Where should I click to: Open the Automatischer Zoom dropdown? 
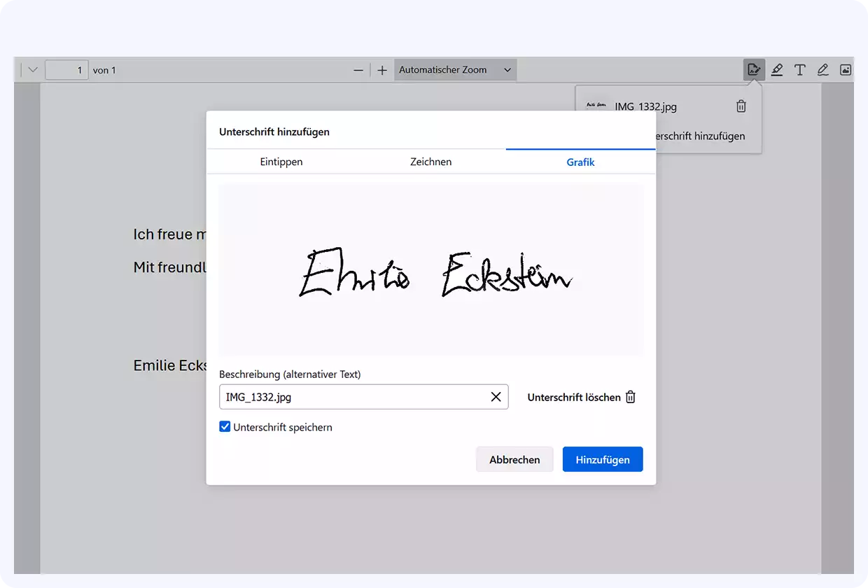pyautogui.click(x=455, y=69)
